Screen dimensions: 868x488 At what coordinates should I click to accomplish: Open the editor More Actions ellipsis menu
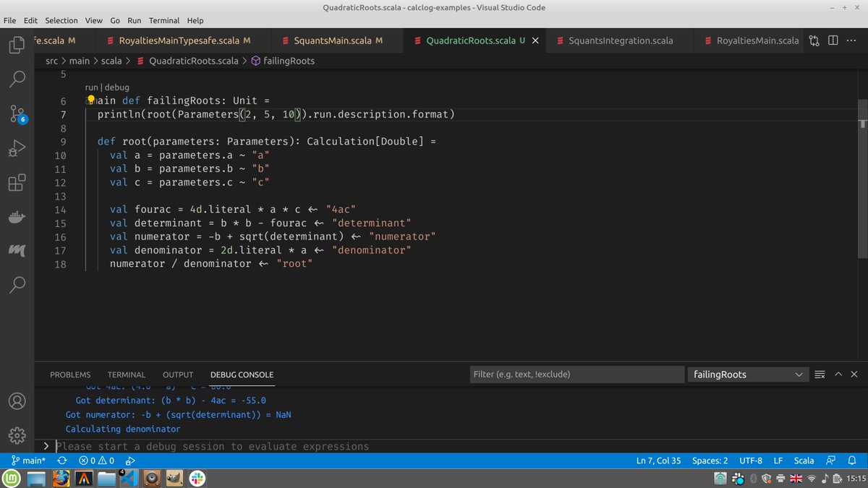(x=851, y=40)
